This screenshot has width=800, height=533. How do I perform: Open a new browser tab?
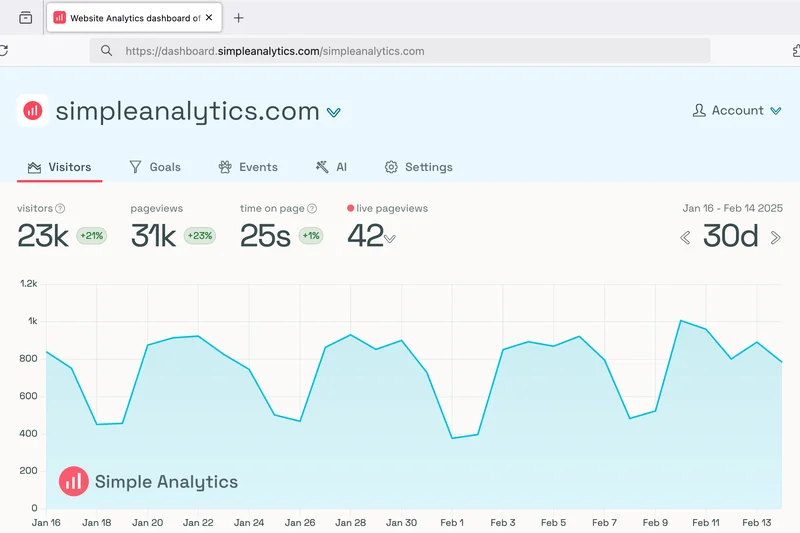click(x=238, y=18)
